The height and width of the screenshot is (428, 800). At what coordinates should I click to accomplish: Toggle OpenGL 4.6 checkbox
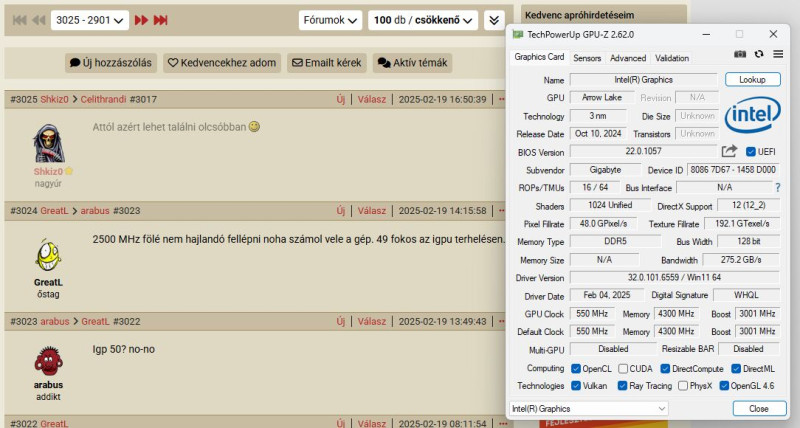click(724, 386)
